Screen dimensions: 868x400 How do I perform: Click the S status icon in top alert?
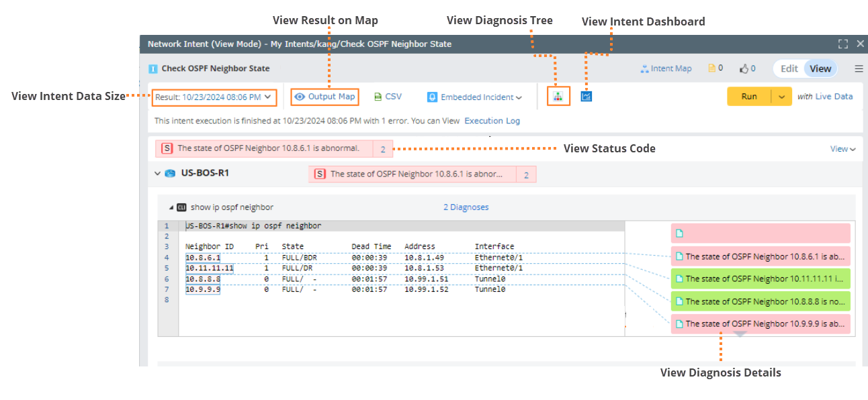167,148
